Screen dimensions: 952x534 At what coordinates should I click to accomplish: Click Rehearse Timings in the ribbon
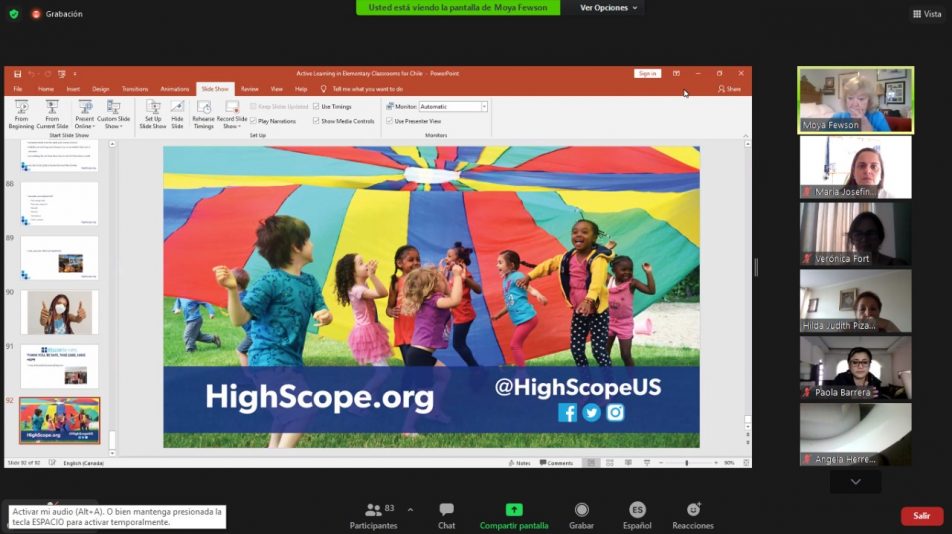click(x=203, y=115)
